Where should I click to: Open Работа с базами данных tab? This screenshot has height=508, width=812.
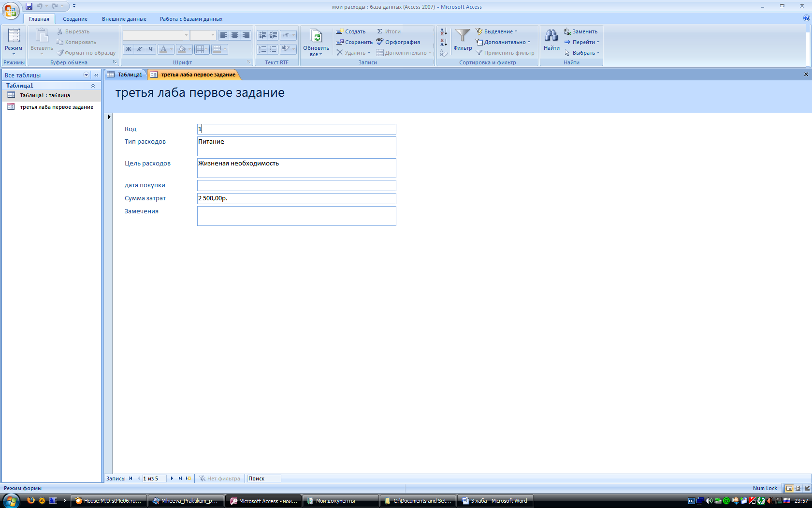tap(191, 19)
